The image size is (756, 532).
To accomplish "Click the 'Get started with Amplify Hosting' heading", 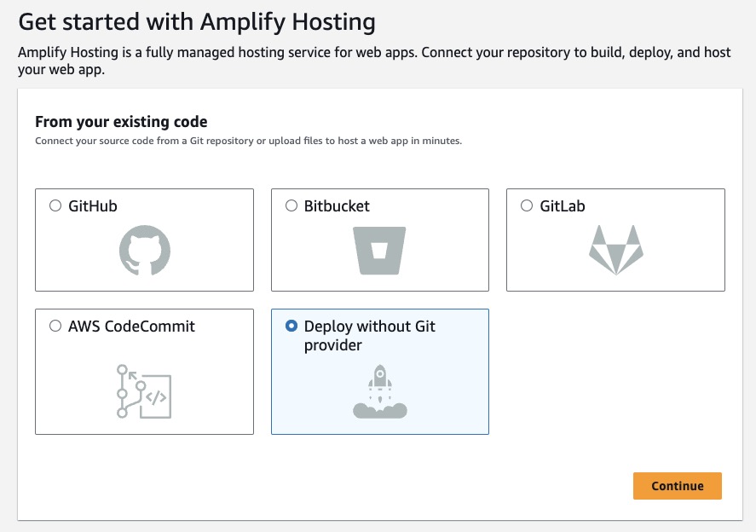I will pos(197,20).
